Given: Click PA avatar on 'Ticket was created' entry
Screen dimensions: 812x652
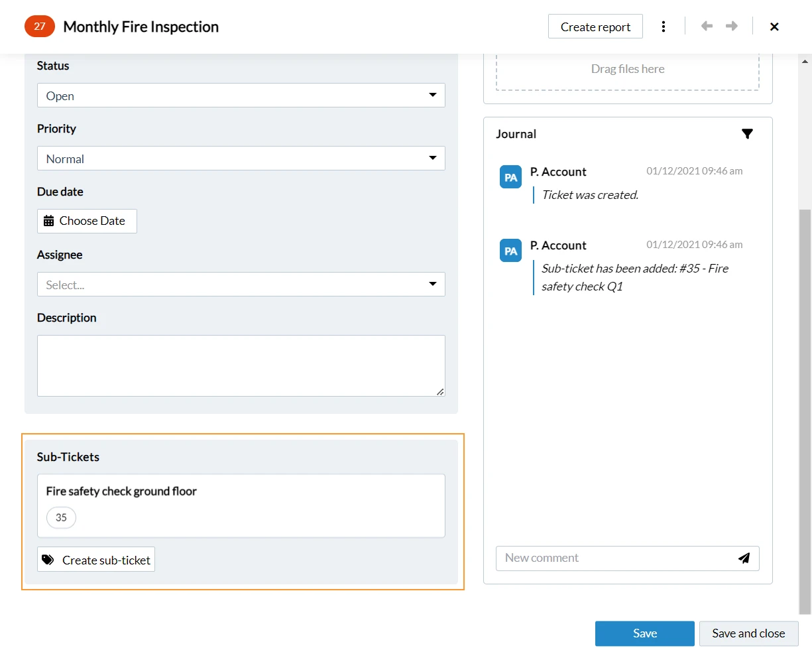Looking at the screenshot, I should (510, 177).
